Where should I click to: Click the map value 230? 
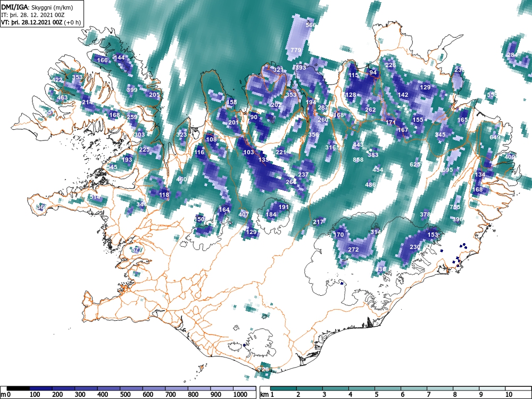click(x=415, y=247)
